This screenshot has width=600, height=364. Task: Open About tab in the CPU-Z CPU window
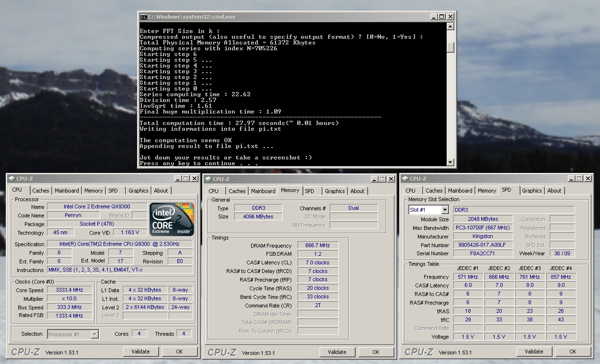click(x=161, y=191)
